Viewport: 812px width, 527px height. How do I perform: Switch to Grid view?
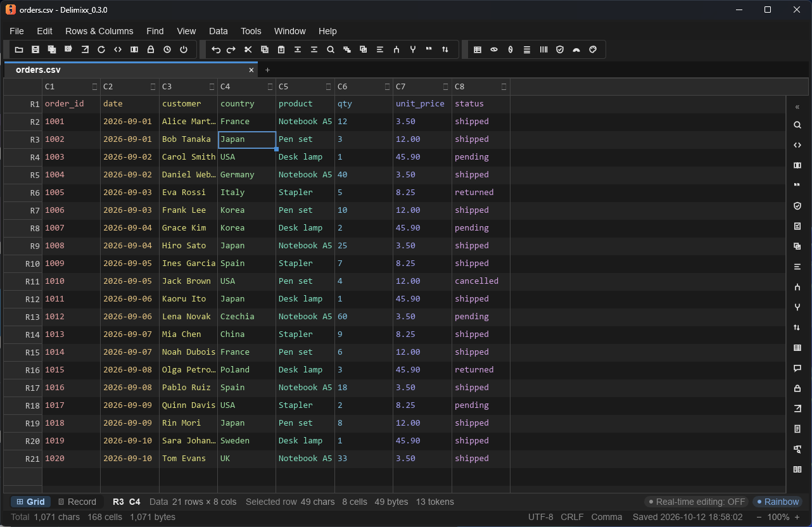coord(31,502)
